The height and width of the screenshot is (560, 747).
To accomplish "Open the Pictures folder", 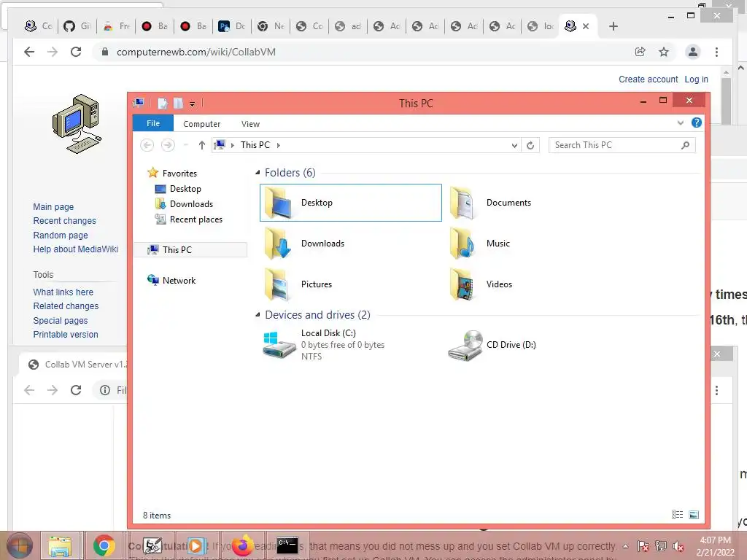I will coord(298,284).
